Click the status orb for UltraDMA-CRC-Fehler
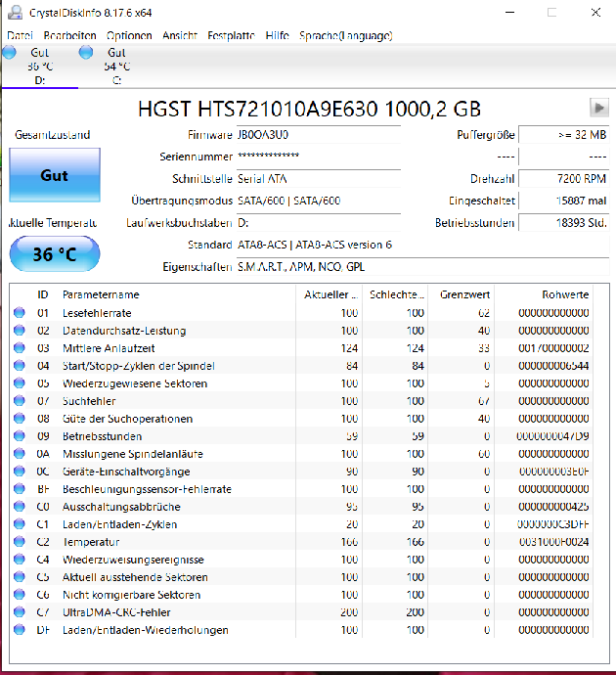Screen dimensions: 616x675 click(x=20, y=612)
